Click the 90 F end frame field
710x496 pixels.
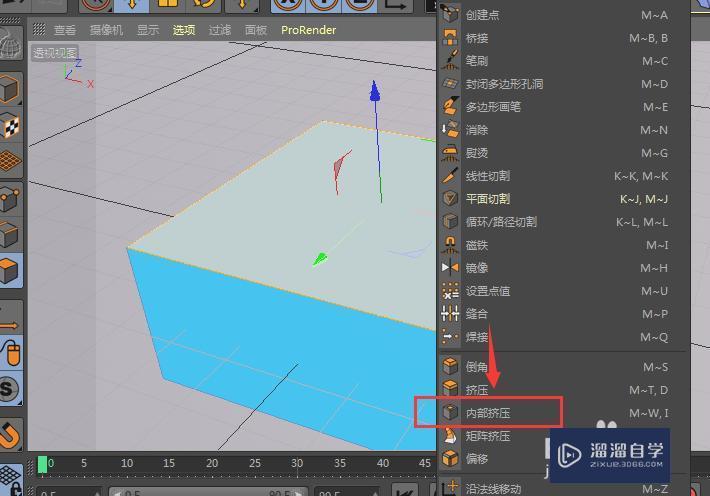pos(346,492)
